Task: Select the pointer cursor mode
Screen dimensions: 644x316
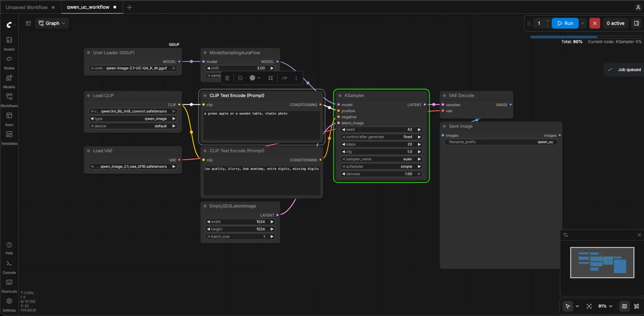Action: (x=568, y=306)
